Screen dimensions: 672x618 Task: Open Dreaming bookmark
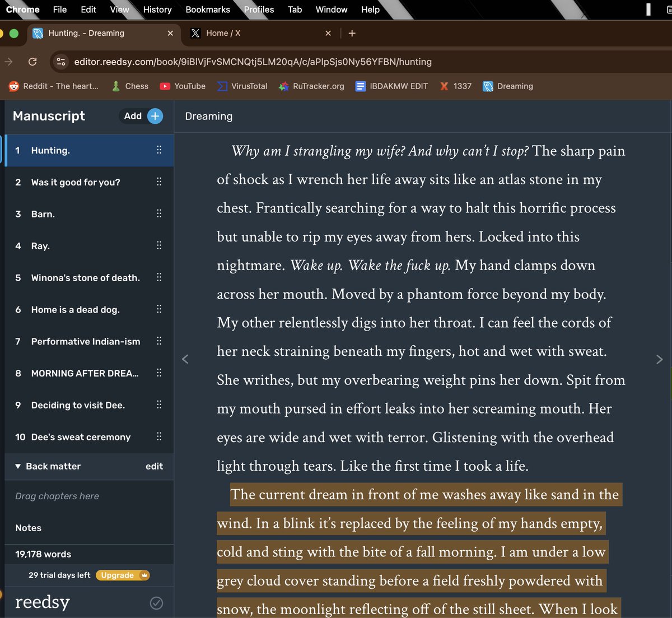tap(508, 86)
